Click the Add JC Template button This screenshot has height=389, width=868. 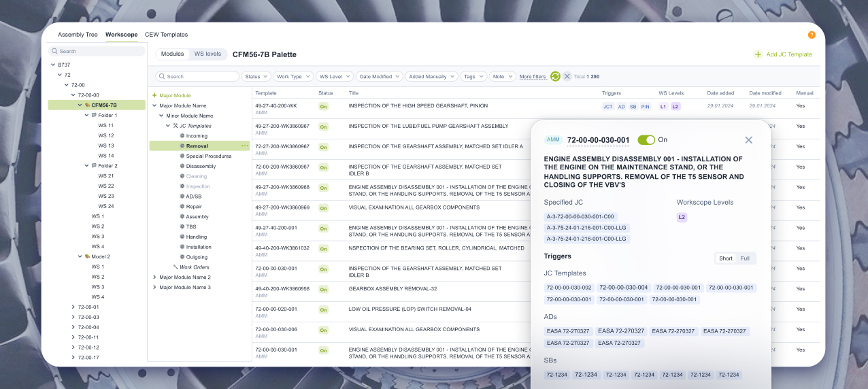click(783, 54)
